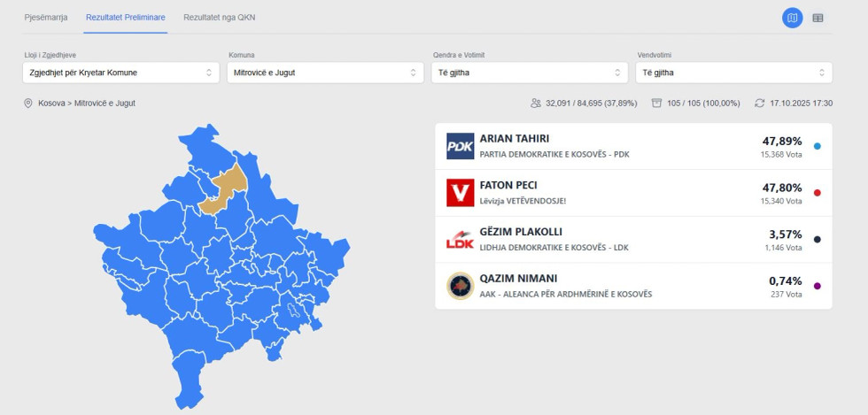
Task: Click the refresh timestamp icon
Action: 759,104
